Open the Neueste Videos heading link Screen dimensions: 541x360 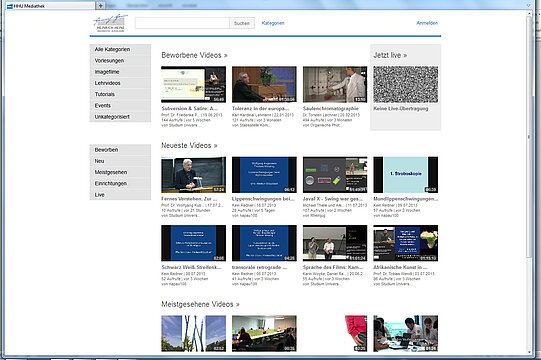pyautogui.click(x=189, y=146)
